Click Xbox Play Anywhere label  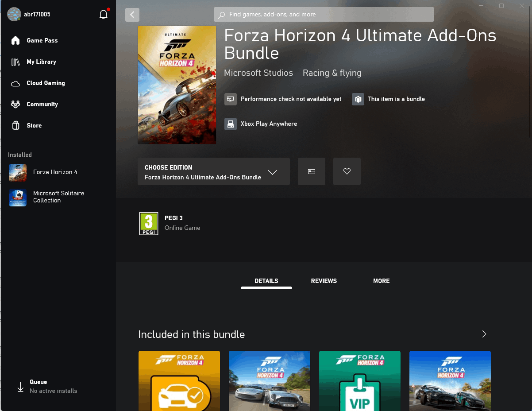(269, 124)
